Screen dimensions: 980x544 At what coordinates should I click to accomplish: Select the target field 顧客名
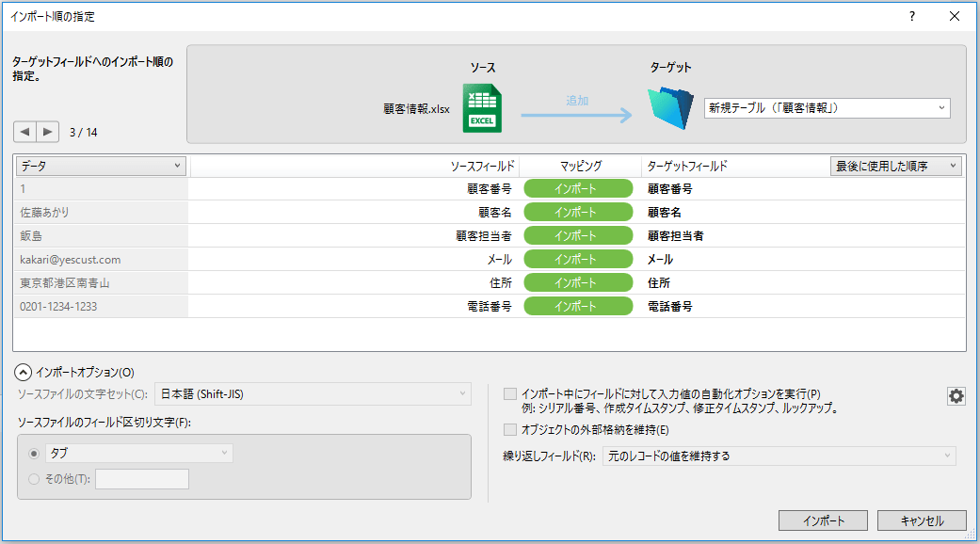point(665,213)
